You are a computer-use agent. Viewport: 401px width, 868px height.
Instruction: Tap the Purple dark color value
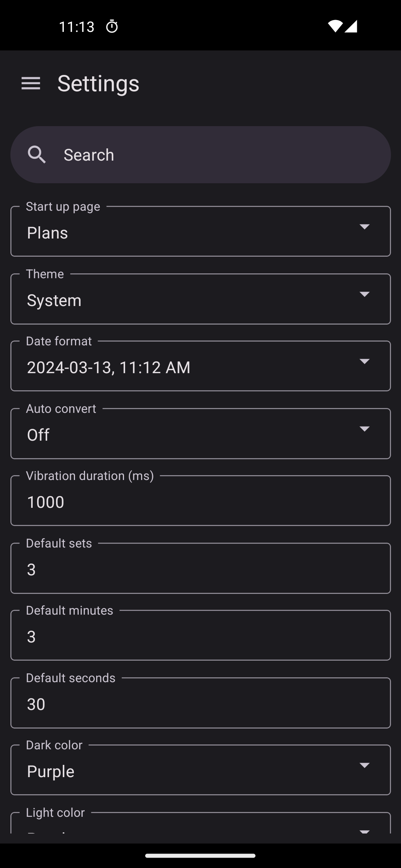pyautogui.click(x=51, y=772)
